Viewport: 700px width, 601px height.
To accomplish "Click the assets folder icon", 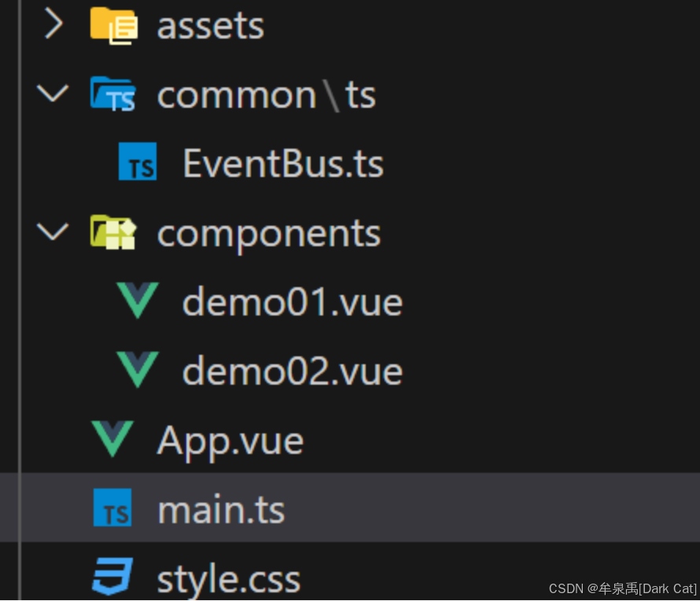I will (113, 26).
